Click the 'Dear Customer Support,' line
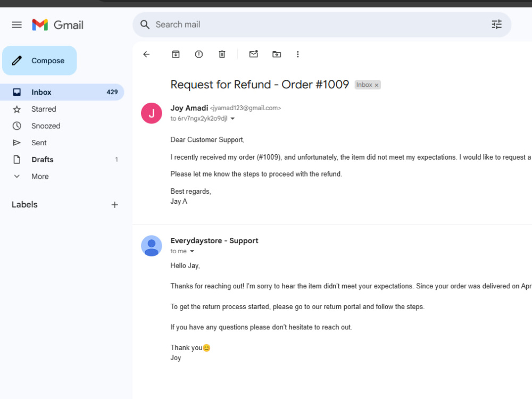Viewport: 532px width, 399px height. 207,140
